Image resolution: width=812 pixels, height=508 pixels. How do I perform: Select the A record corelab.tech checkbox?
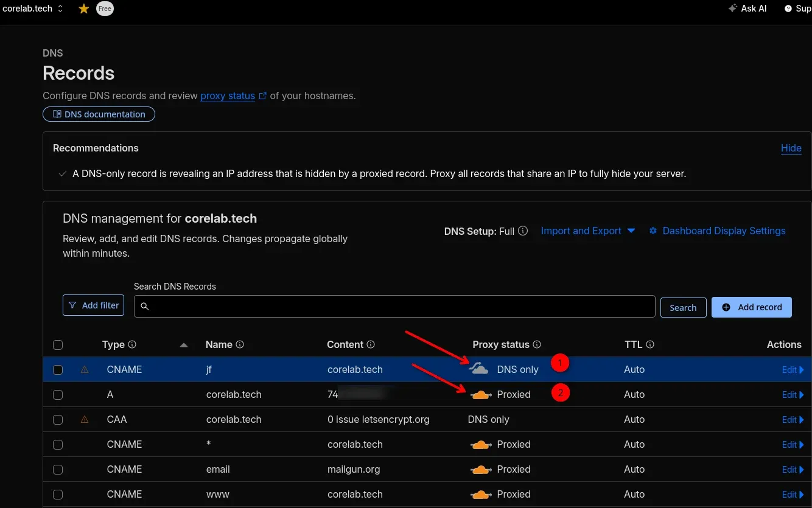click(x=58, y=395)
